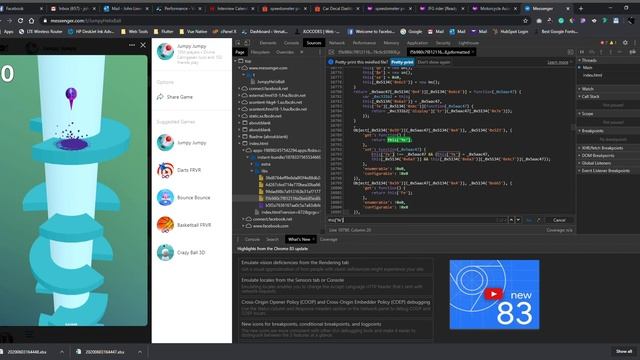Open a new browser tab with plus icon

[581, 9]
